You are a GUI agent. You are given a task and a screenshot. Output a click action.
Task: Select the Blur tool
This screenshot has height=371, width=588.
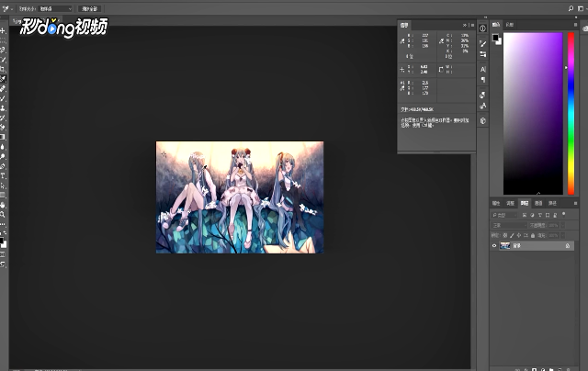click(3, 147)
